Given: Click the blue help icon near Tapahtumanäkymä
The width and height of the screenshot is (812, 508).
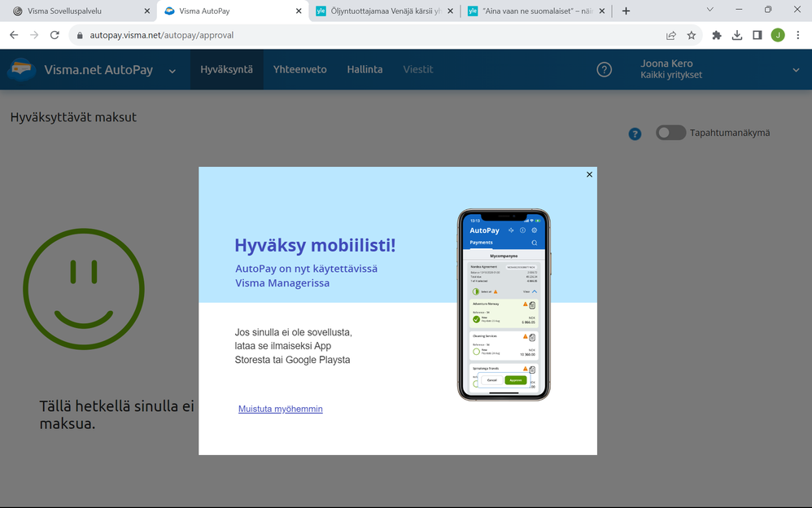Looking at the screenshot, I should click(635, 134).
